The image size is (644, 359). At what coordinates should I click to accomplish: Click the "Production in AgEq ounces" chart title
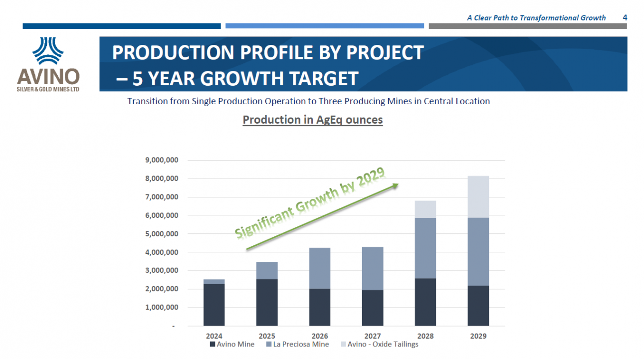312,120
